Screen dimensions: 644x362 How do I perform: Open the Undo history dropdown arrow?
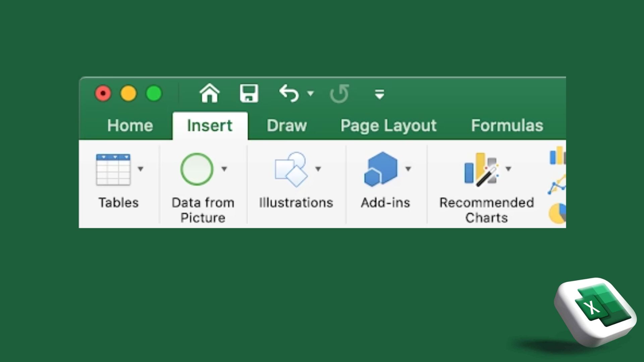pos(311,93)
